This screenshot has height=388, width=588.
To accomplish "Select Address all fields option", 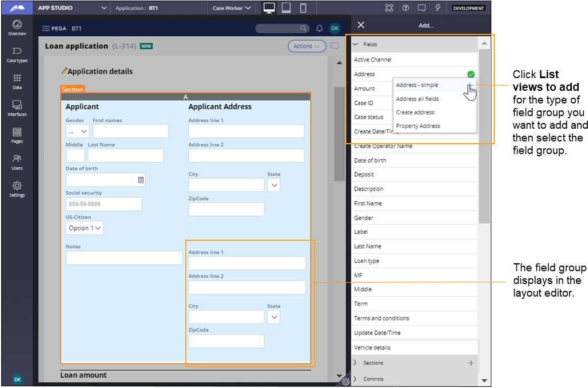I will click(417, 99).
